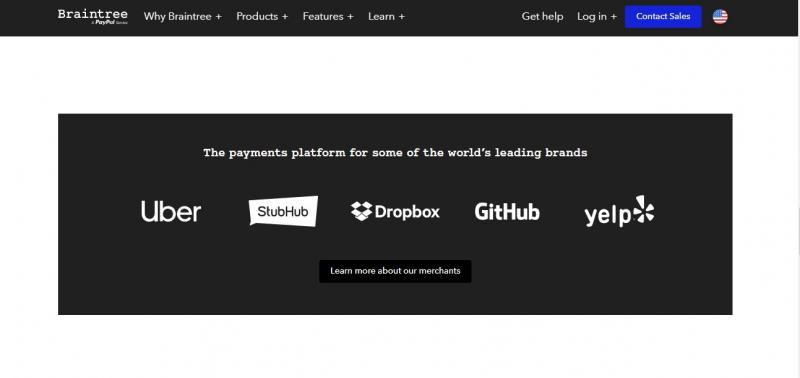Screen dimensions: 800x378
Task: Expand the Why Braintree menu
Action: 183,16
